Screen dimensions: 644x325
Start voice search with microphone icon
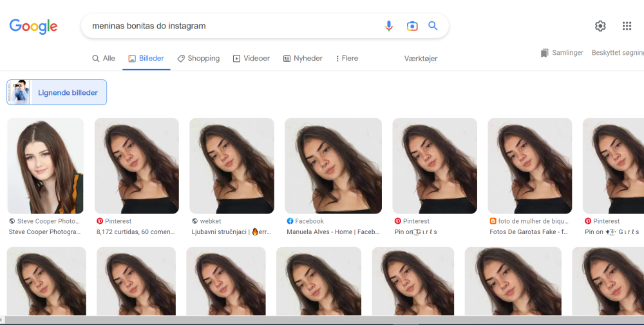tap(388, 26)
